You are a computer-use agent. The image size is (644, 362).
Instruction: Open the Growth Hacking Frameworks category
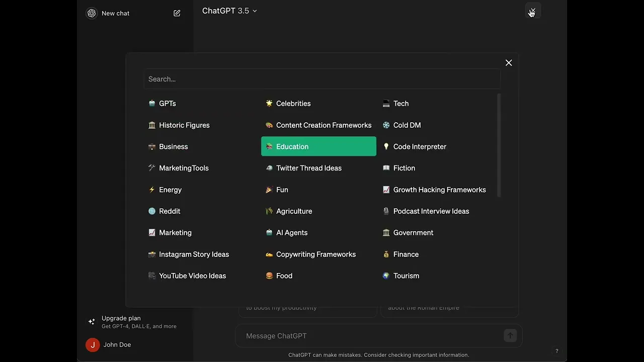[439, 190]
